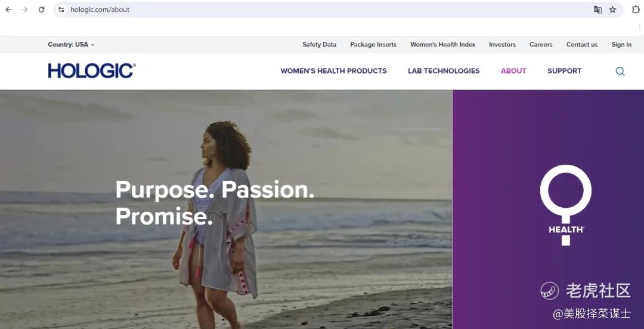The height and width of the screenshot is (329, 644).
Task: Open the Investors link
Action: click(502, 44)
